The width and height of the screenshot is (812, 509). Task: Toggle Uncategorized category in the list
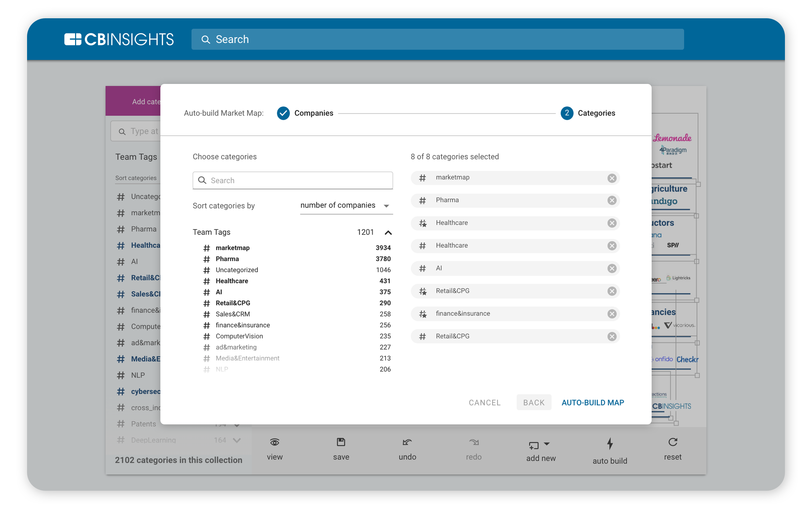pyautogui.click(x=237, y=270)
